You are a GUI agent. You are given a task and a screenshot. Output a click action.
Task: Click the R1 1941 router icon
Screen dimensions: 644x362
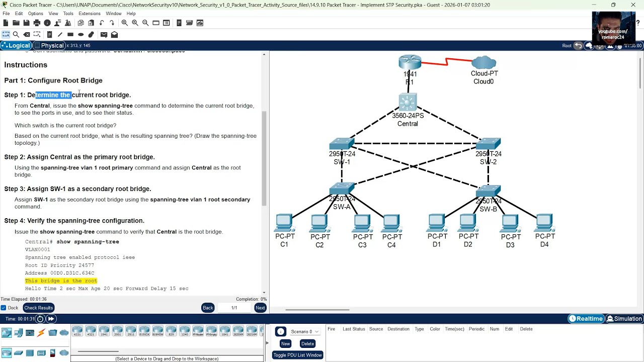[410, 62]
